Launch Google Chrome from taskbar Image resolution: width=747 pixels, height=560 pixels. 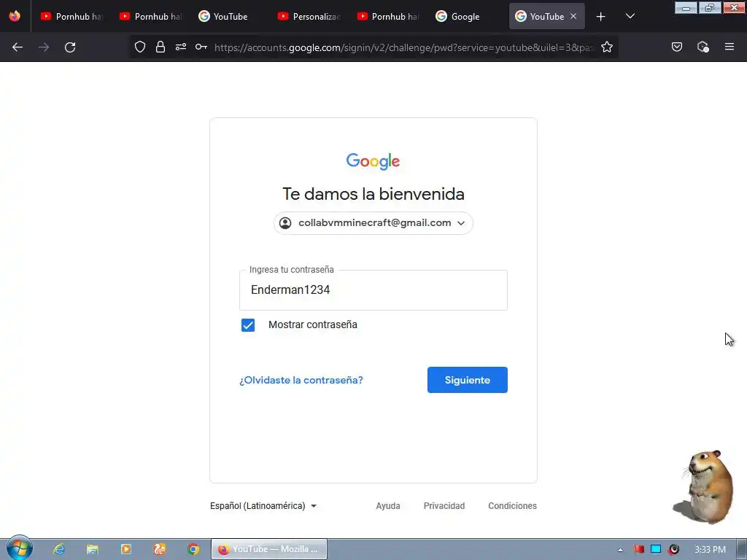(x=193, y=549)
